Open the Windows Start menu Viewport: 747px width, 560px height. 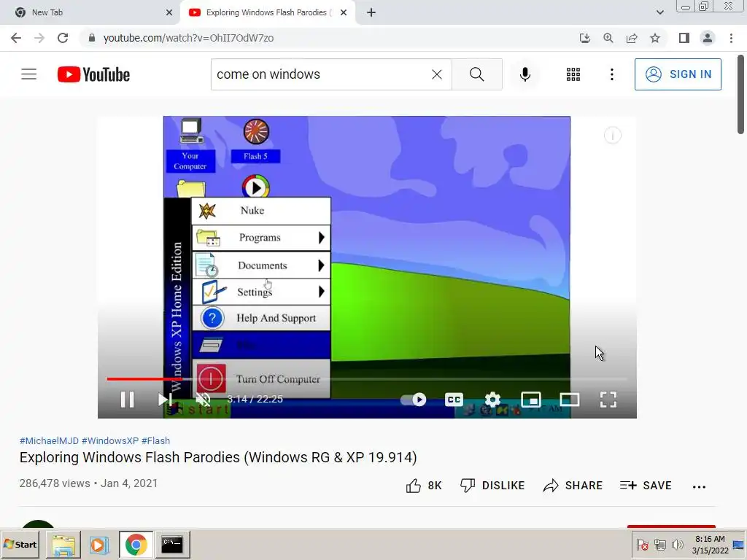point(20,544)
